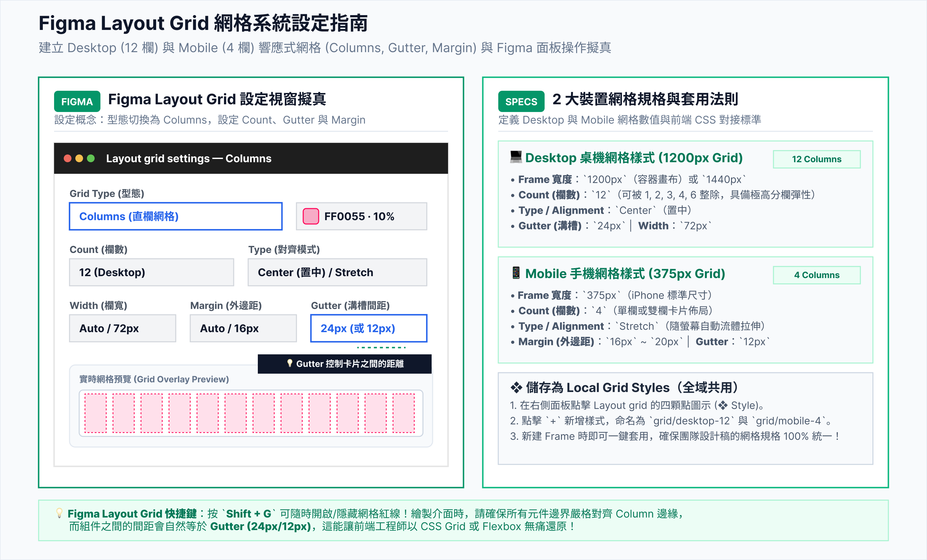Click the Gutter (溝槽間距) label
The height and width of the screenshot is (560, 927).
350,305
